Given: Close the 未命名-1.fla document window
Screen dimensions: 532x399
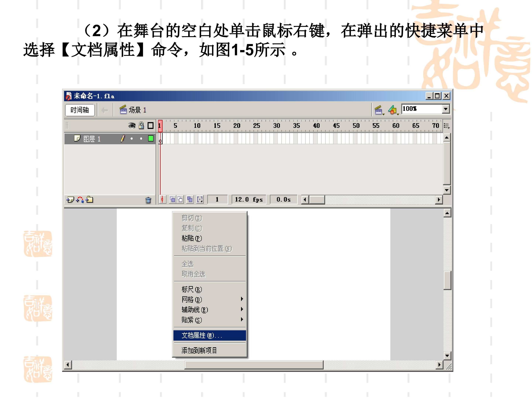Looking at the screenshot, I should (446, 96).
